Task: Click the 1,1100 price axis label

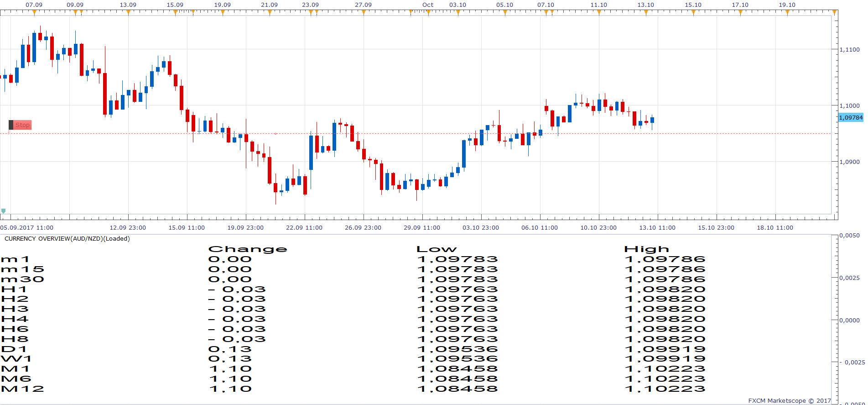Action: pos(849,49)
